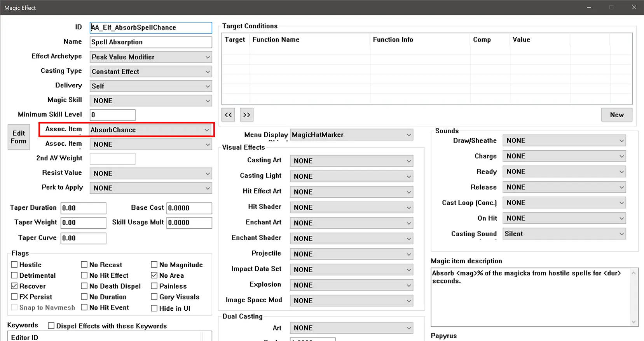This screenshot has height=341, width=644.
Task: Open the On Hit sound dropdown
Action: point(564,218)
